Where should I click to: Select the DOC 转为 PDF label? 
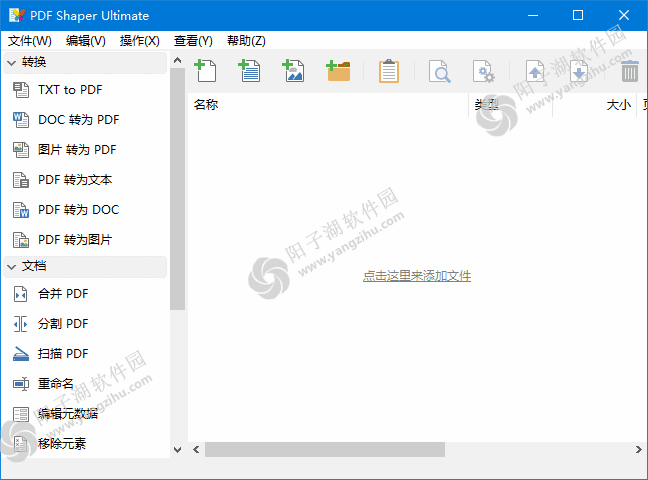79,120
